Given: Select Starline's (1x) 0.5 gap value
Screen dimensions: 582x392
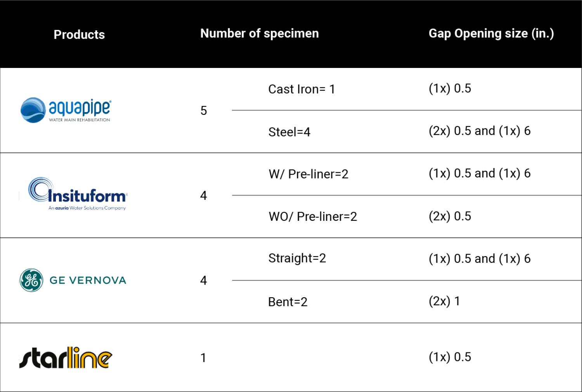Looking at the screenshot, I should point(450,357).
